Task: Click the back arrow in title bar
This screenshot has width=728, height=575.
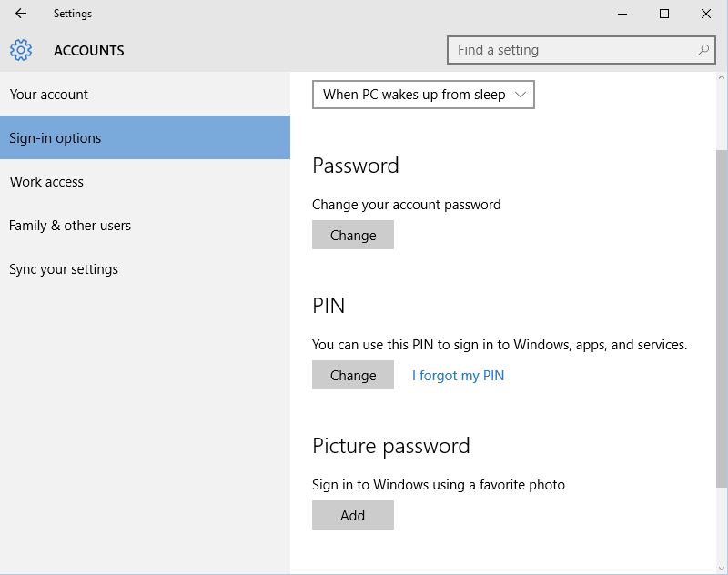Action: (x=21, y=14)
